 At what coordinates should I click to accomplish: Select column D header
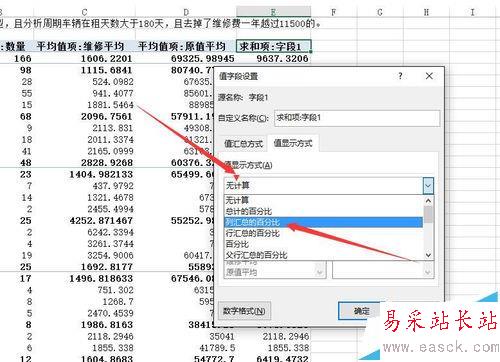click(186, 12)
